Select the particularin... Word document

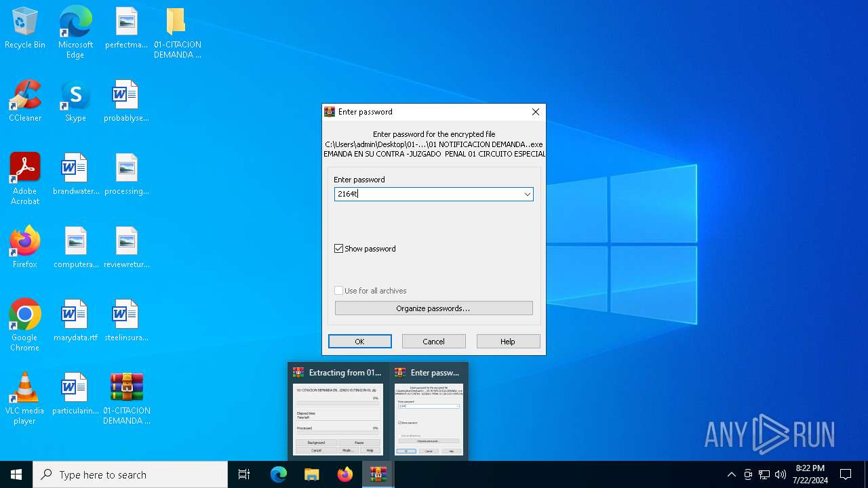[75, 394]
